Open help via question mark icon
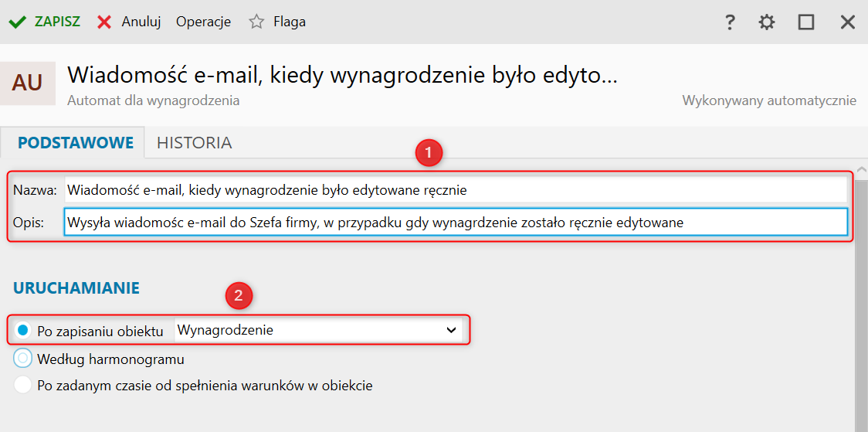This screenshot has width=868, height=432. point(730,22)
